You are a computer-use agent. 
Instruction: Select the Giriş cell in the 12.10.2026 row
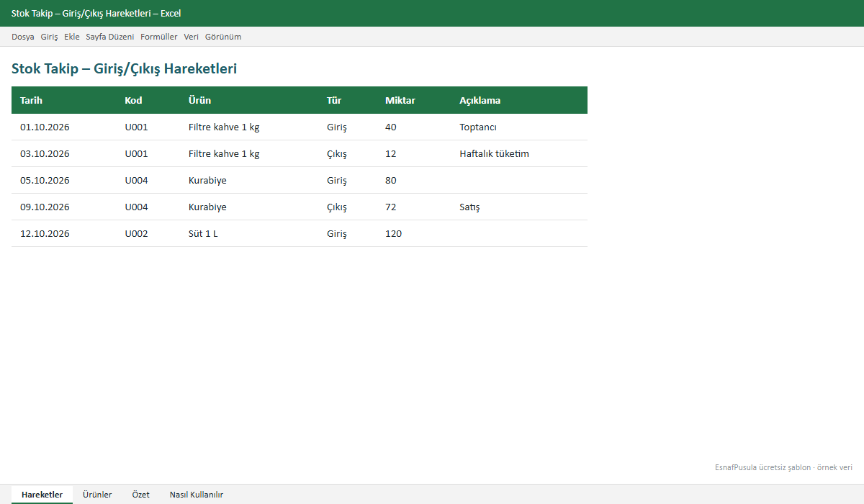348,233
